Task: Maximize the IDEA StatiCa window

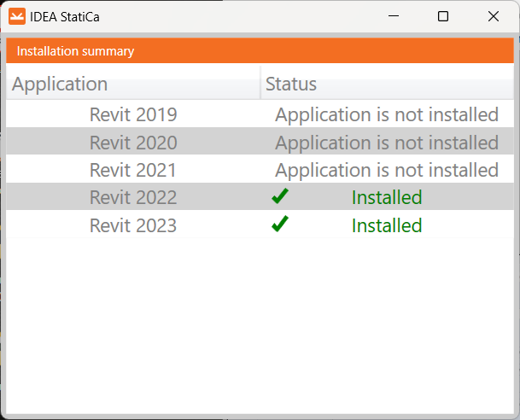Action: pyautogui.click(x=443, y=16)
